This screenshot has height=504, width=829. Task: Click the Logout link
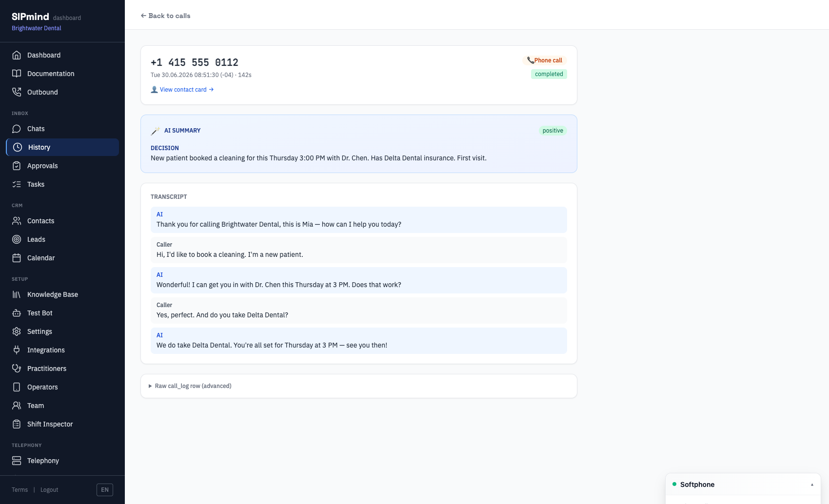click(49, 490)
